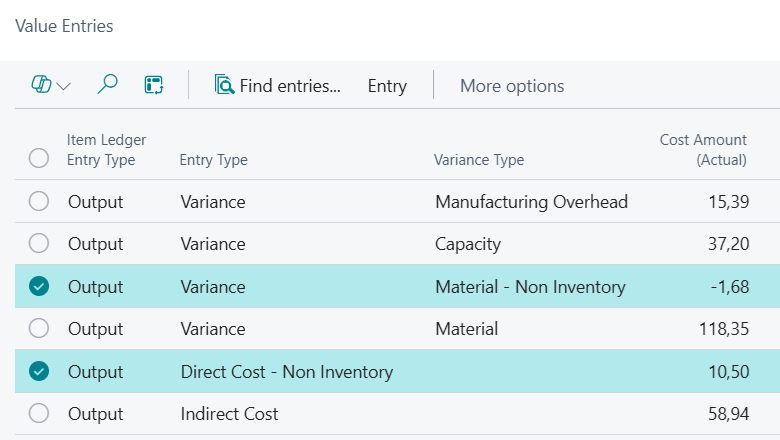This screenshot has width=780, height=440.
Task: Open the Entry menu
Action: (x=387, y=86)
